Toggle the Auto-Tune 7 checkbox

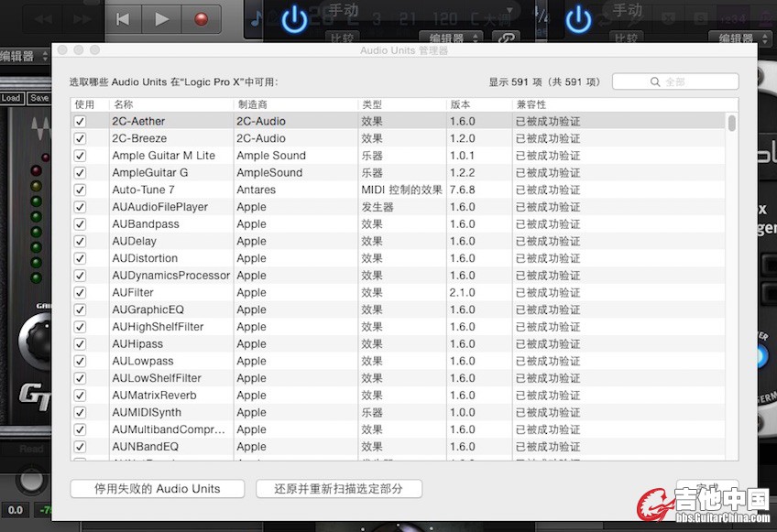[x=80, y=190]
